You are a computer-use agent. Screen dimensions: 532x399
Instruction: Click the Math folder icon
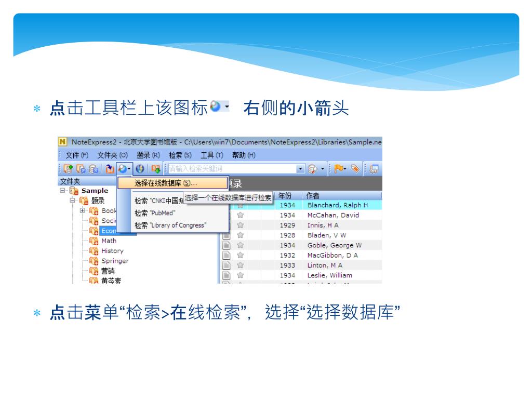[x=94, y=241]
